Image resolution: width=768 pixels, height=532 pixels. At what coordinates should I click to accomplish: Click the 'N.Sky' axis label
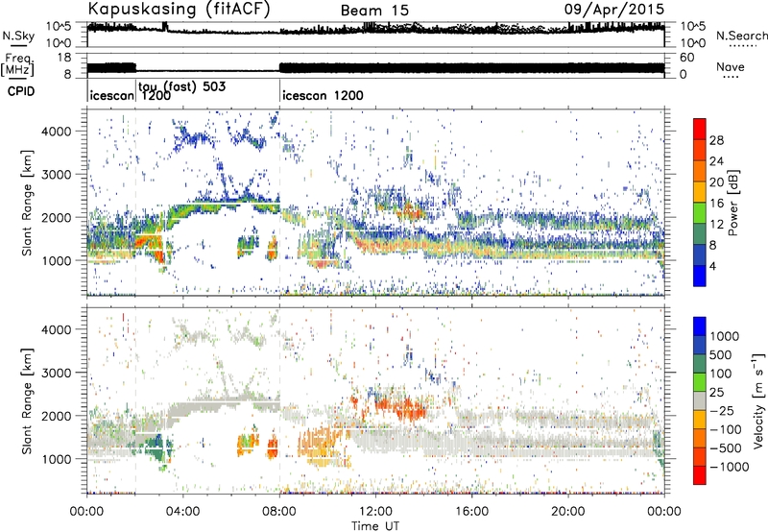click(x=18, y=36)
